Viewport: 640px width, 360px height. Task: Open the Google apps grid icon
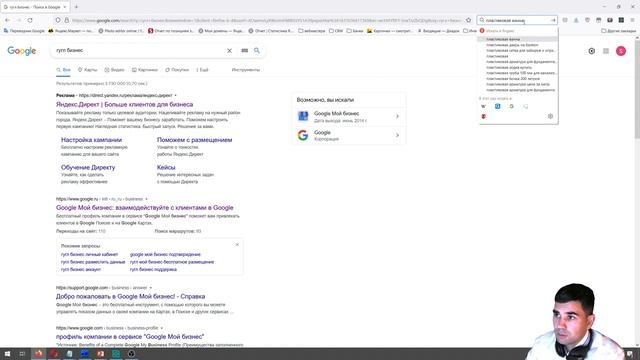(x=606, y=51)
